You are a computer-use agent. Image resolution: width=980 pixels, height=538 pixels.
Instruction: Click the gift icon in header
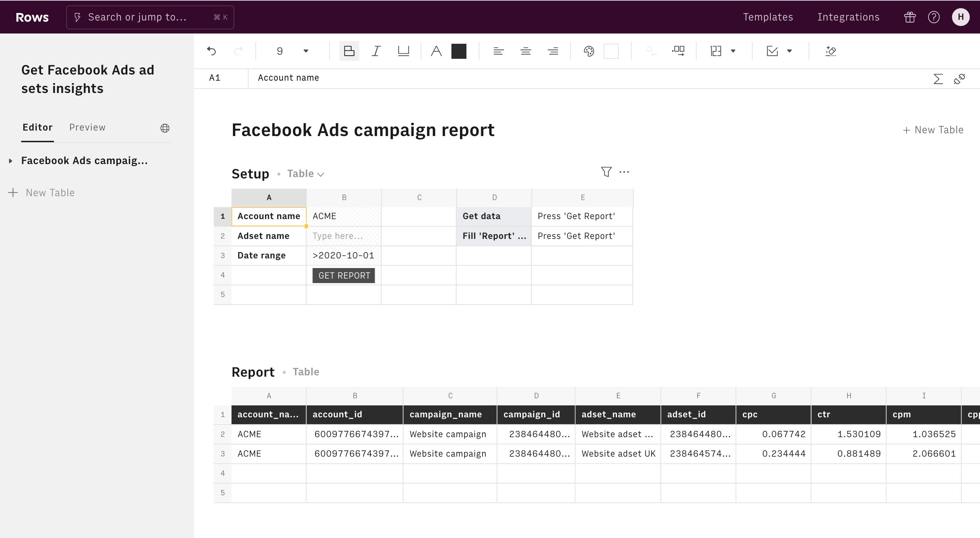click(x=910, y=17)
